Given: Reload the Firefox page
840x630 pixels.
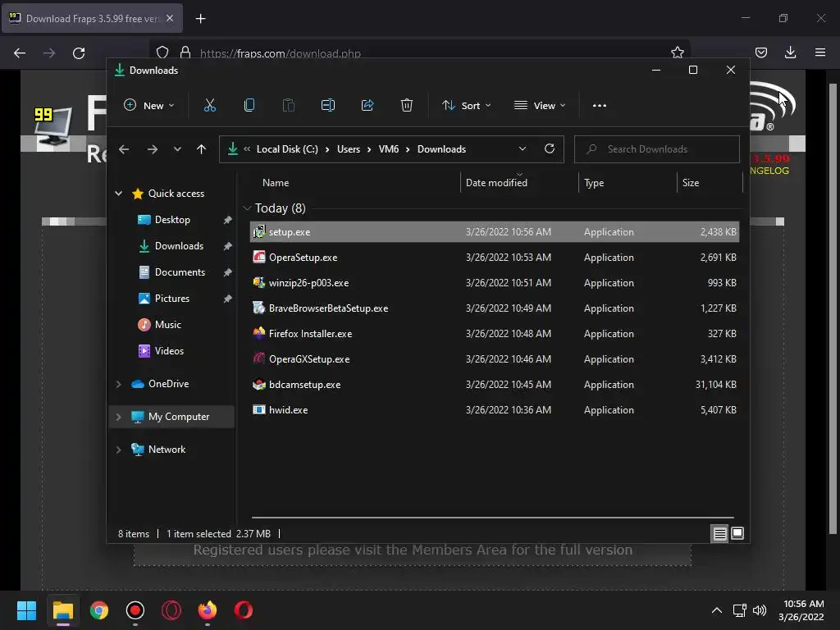Looking at the screenshot, I should click(79, 53).
